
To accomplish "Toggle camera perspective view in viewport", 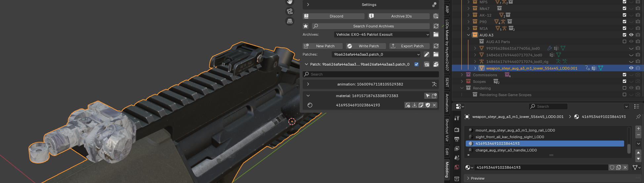I will coord(290,11).
